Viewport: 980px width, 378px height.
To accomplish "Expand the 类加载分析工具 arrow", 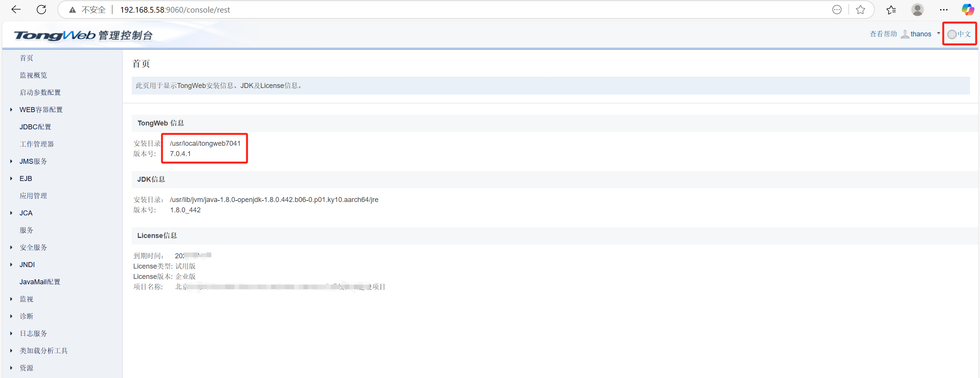I will (x=11, y=350).
